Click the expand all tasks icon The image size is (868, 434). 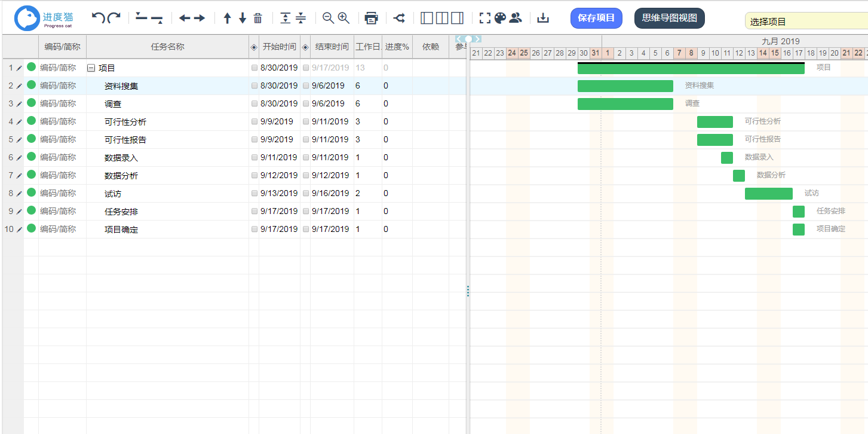[x=286, y=19]
